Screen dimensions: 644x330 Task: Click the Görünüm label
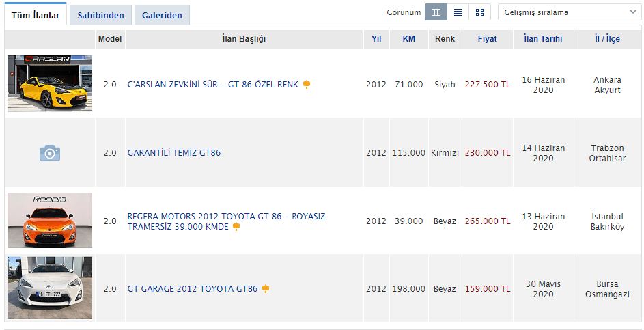[x=404, y=12]
